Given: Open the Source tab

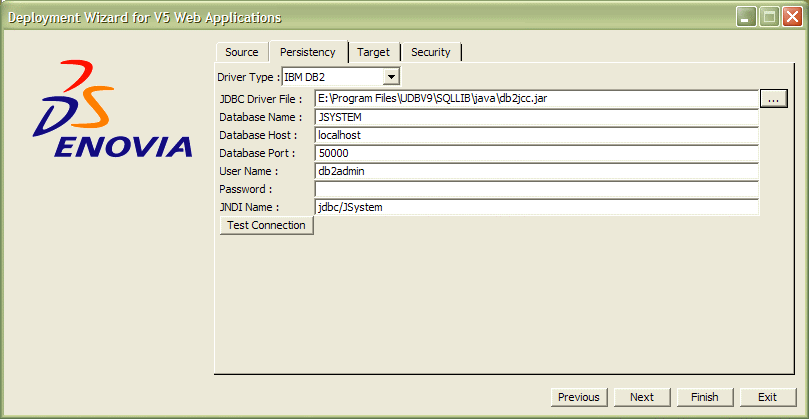Looking at the screenshot, I should [x=242, y=52].
